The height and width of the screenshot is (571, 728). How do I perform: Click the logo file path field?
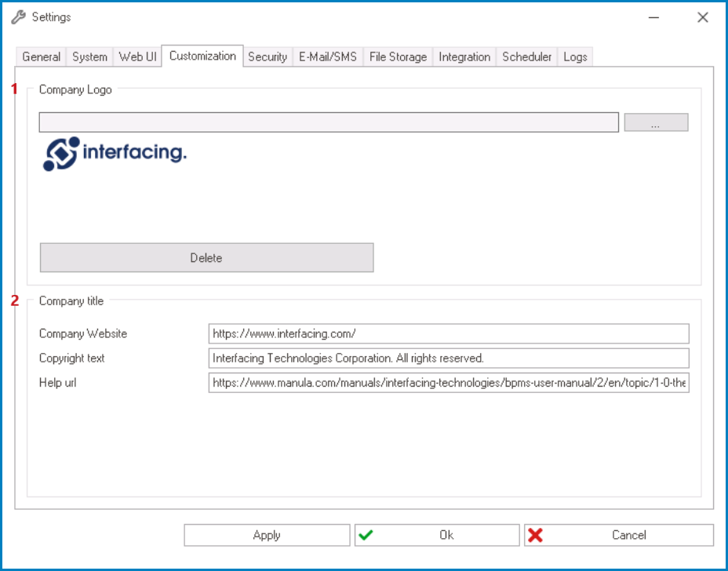(x=329, y=122)
